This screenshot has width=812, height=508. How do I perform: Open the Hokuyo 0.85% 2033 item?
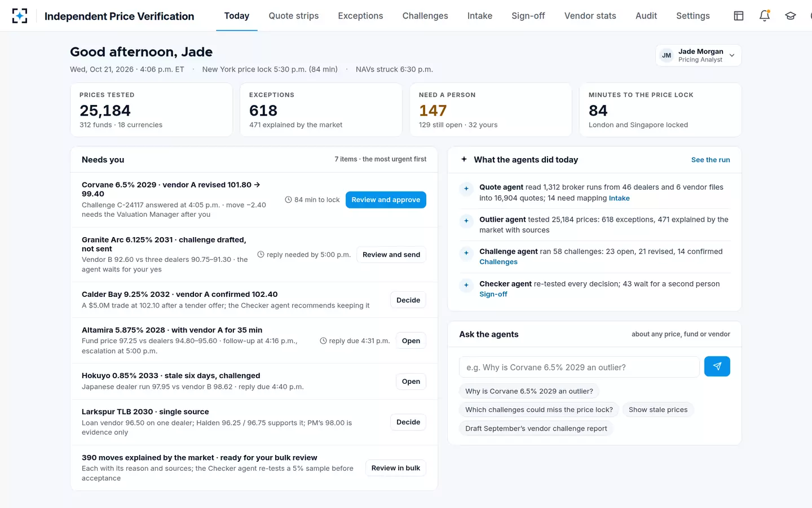[411, 382]
